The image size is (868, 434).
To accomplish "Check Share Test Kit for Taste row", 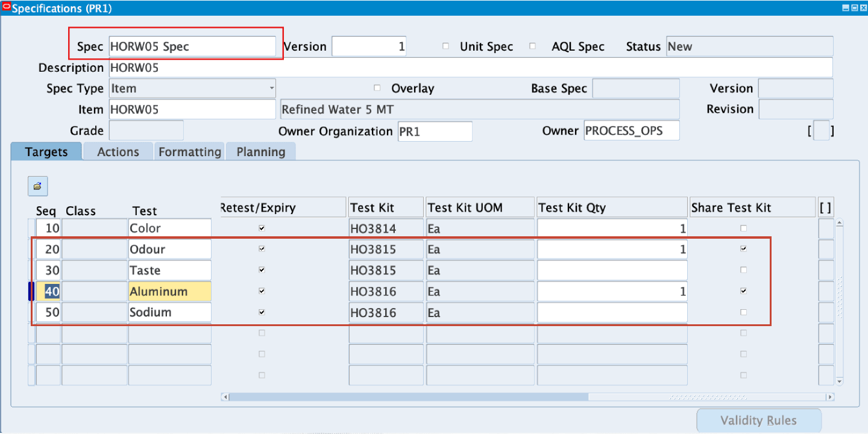I will [743, 270].
